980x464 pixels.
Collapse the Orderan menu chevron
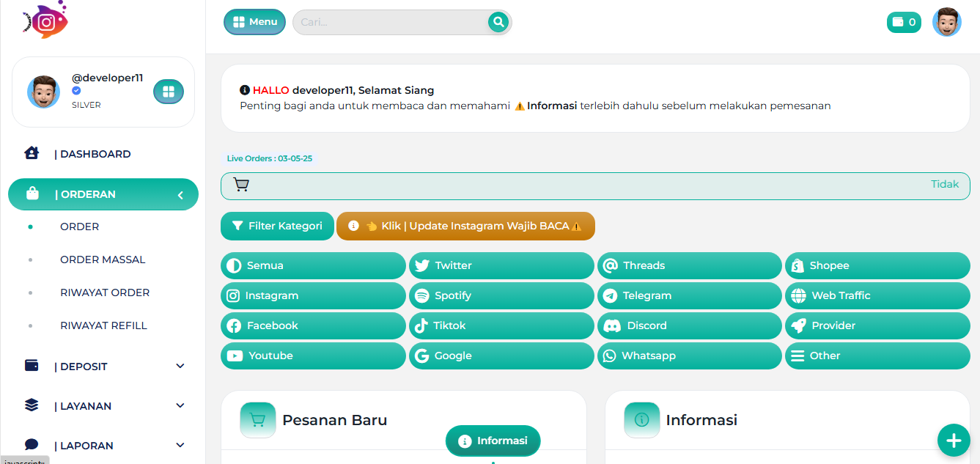coord(180,195)
